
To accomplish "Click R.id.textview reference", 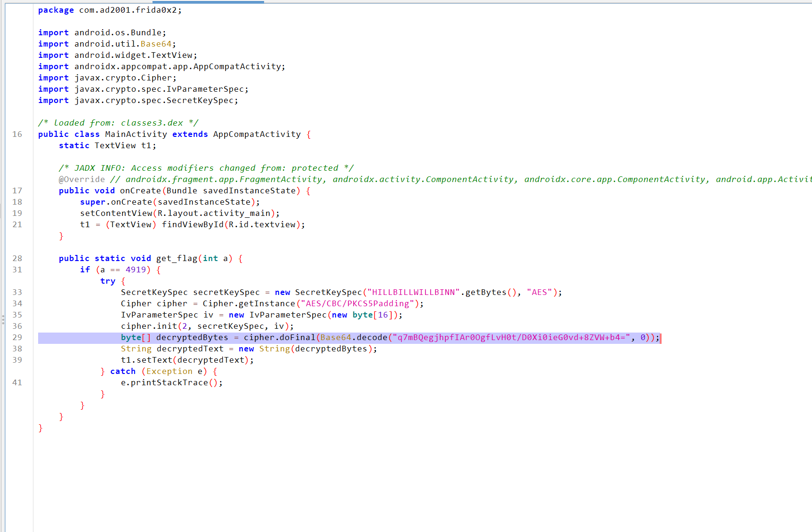I will (262, 224).
